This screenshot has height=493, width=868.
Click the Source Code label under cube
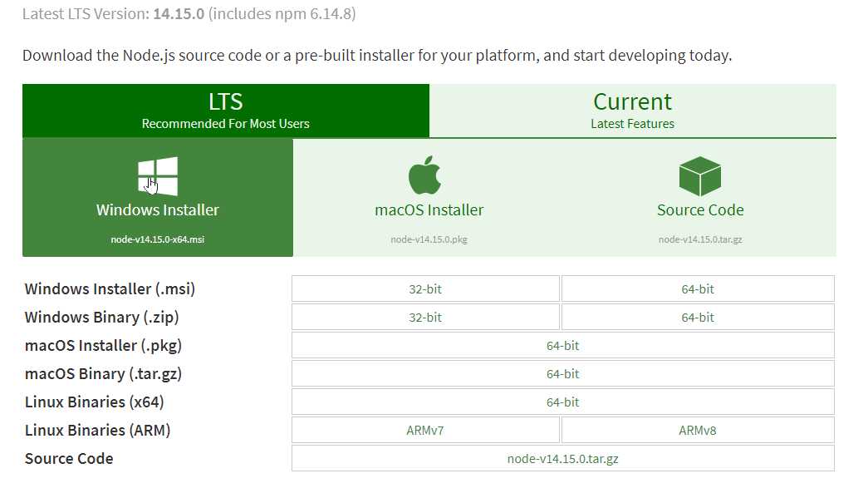pyautogui.click(x=700, y=210)
